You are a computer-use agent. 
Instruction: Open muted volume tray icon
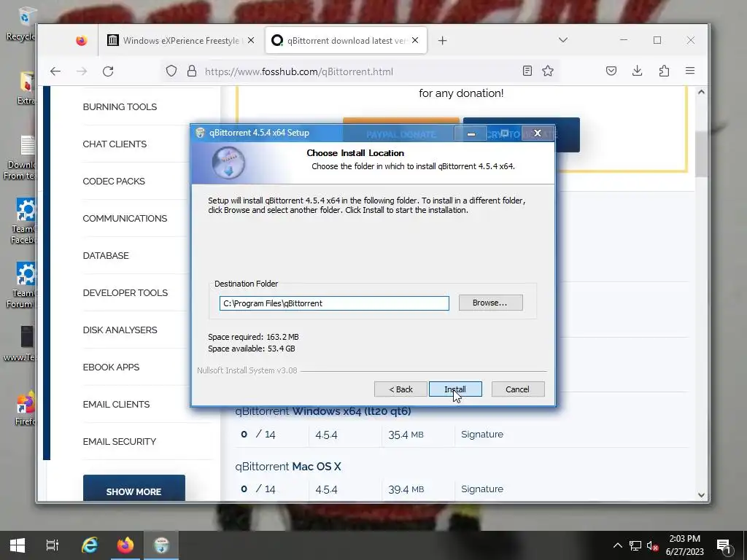pos(652,545)
